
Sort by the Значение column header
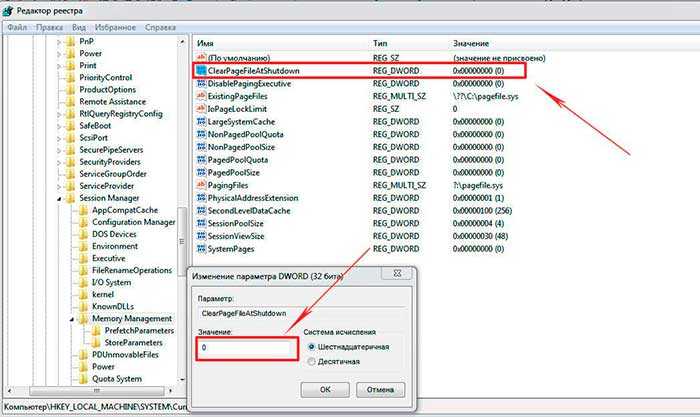click(471, 43)
